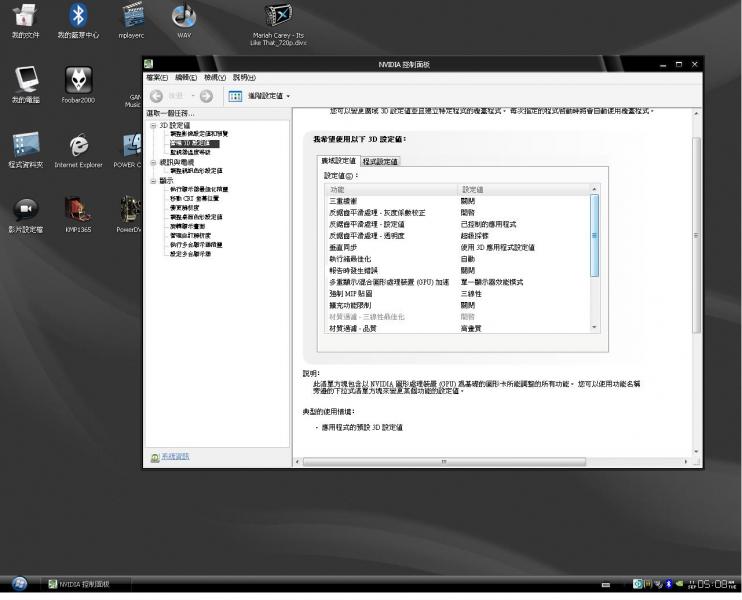This screenshot has width=742, height=600.
Task: Click the Back arrow in NVIDIA toolbar
Action: pyautogui.click(x=156, y=96)
